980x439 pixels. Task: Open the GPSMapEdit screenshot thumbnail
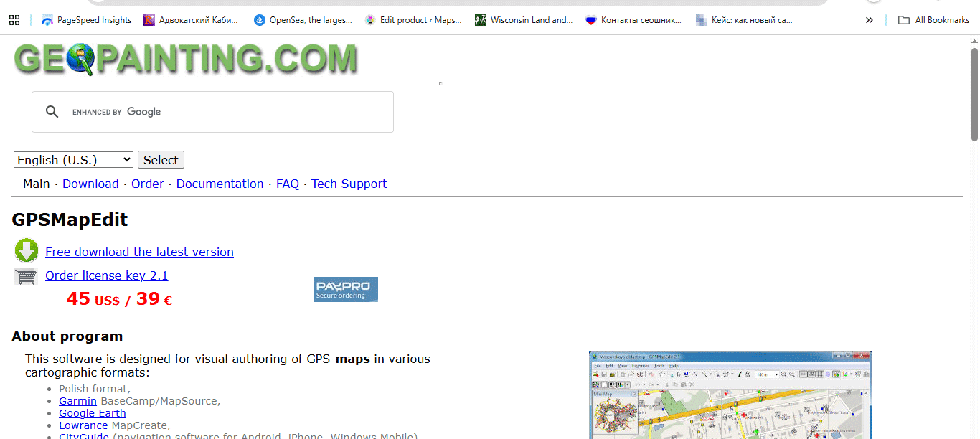tap(730, 395)
